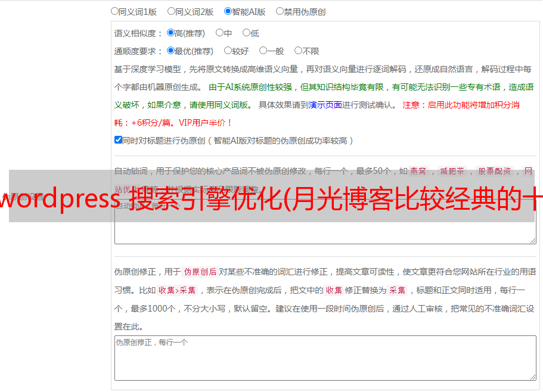Click the 减肥茶 example keyword tag
This screenshot has width=543, height=392.
point(452,171)
